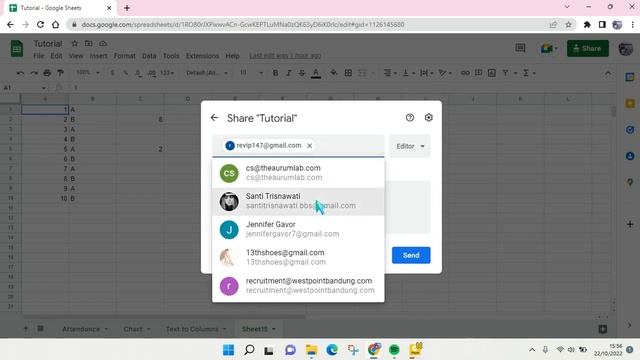Toggle italic formatting
The image size is (640, 360).
click(x=289, y=73)
